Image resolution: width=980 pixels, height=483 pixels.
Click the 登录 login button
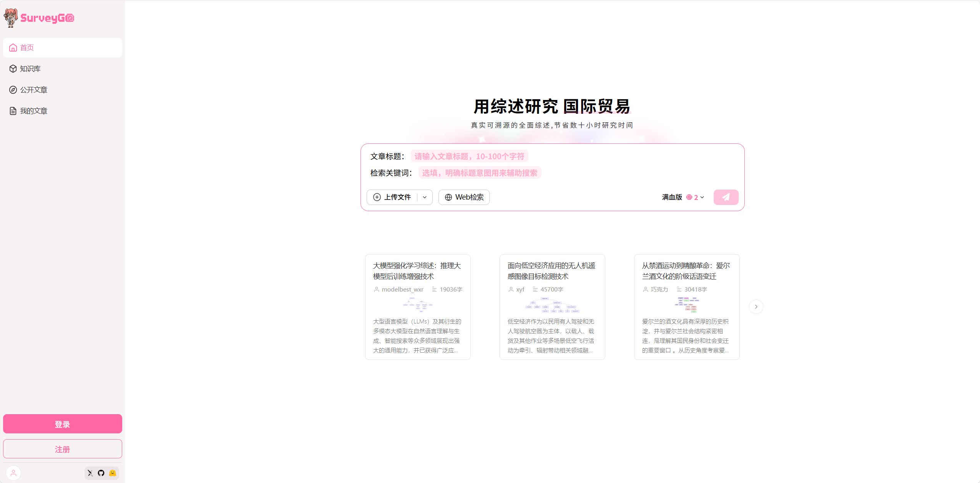[x=63, y=424]
